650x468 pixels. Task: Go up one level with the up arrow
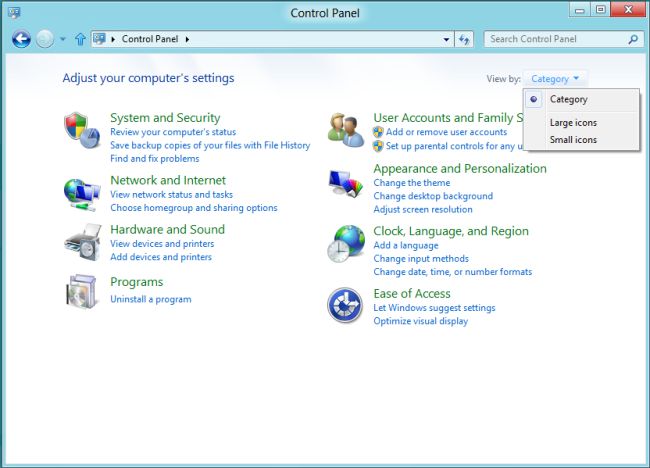coord(80,39)
